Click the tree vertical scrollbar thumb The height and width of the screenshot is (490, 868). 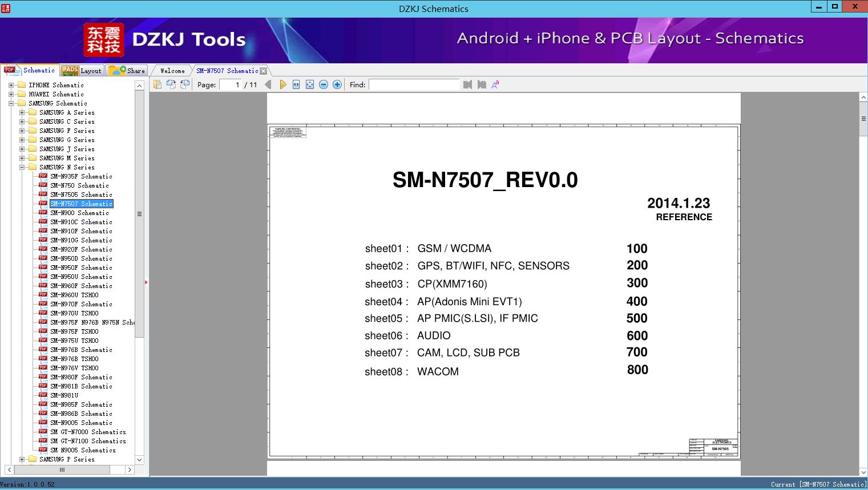(x=139, y=214)
